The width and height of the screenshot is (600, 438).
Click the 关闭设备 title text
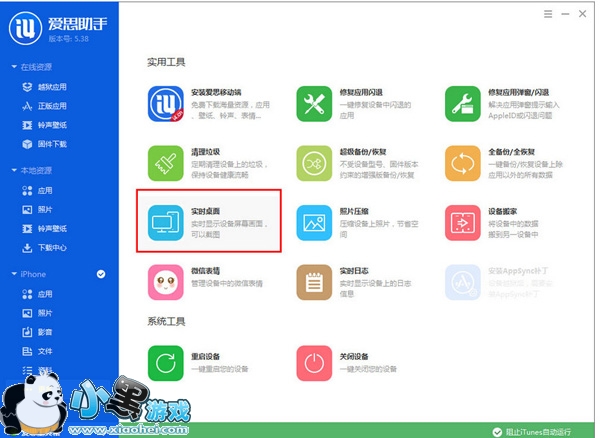[354, 357]
